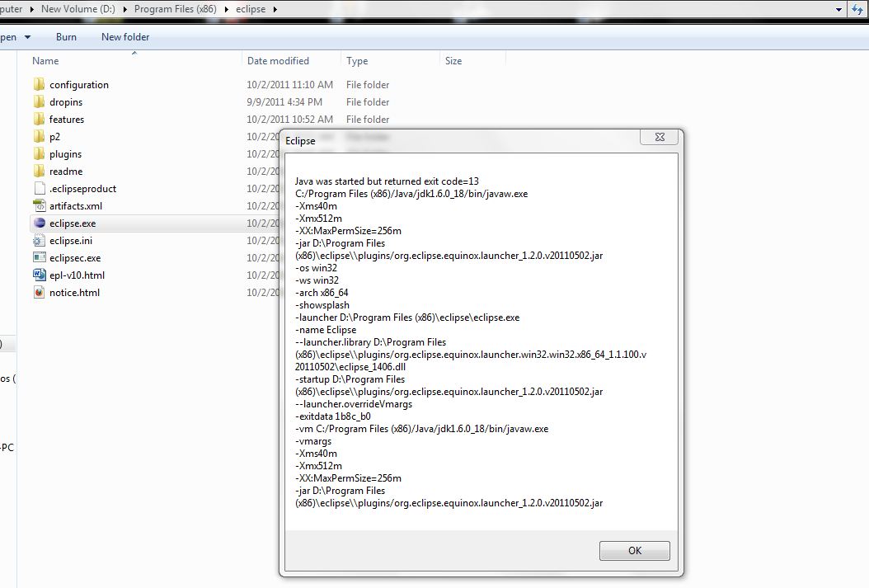
Task: Select the .eclipseproduct file name
Action: [83, 188]
